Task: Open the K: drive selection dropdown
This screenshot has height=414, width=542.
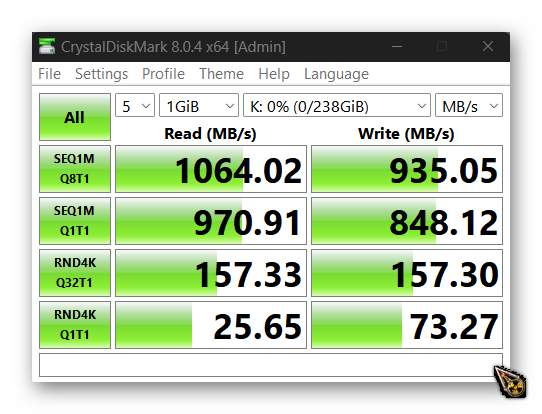Action: click(x=337, y=105)
